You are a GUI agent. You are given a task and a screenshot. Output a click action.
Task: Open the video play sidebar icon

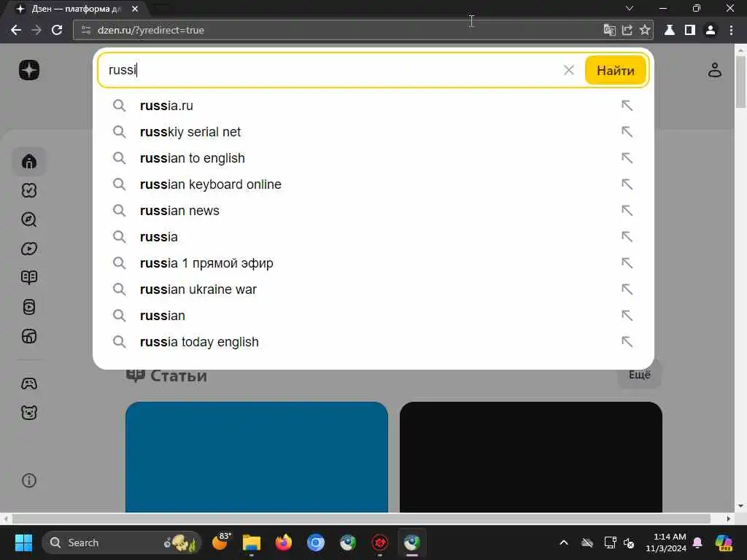[x=29, y=249]
